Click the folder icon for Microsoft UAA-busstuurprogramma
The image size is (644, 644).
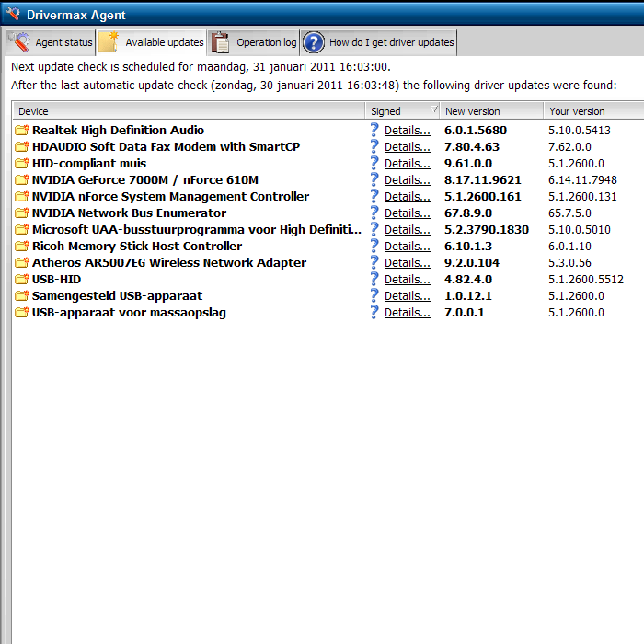(22, 230)
